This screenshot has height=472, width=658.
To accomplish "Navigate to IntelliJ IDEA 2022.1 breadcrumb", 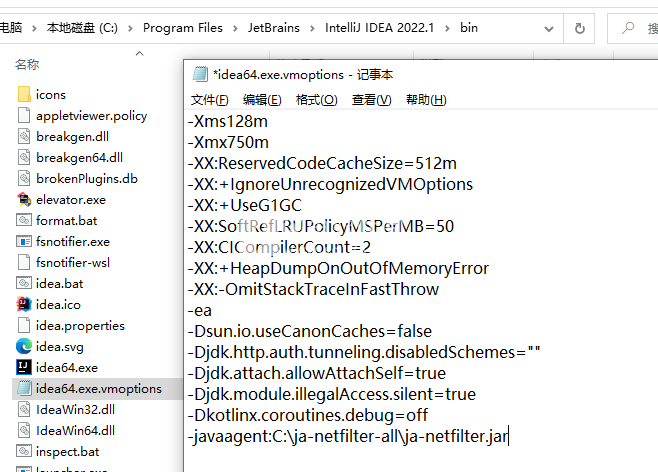I will (379, 28).
